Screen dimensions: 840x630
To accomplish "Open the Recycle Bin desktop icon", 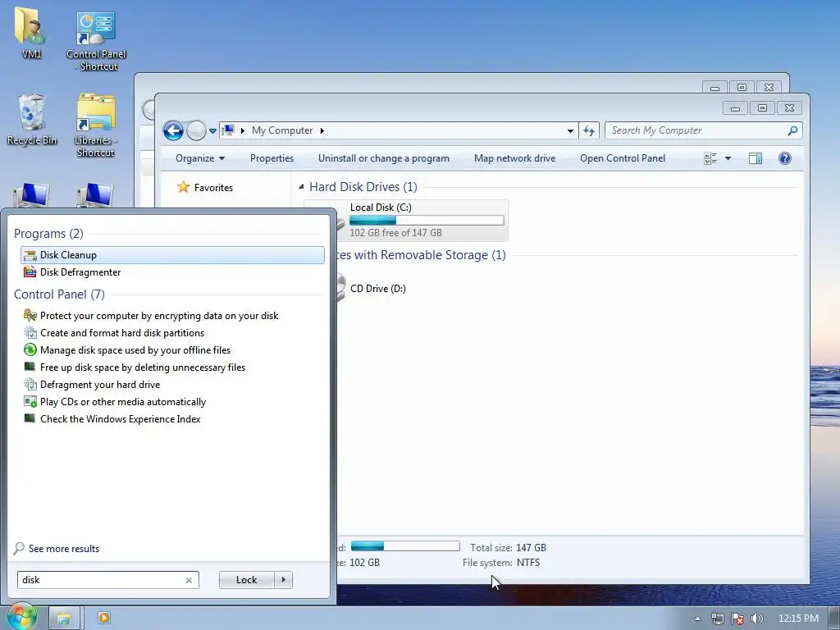I will tap(32, 119).
